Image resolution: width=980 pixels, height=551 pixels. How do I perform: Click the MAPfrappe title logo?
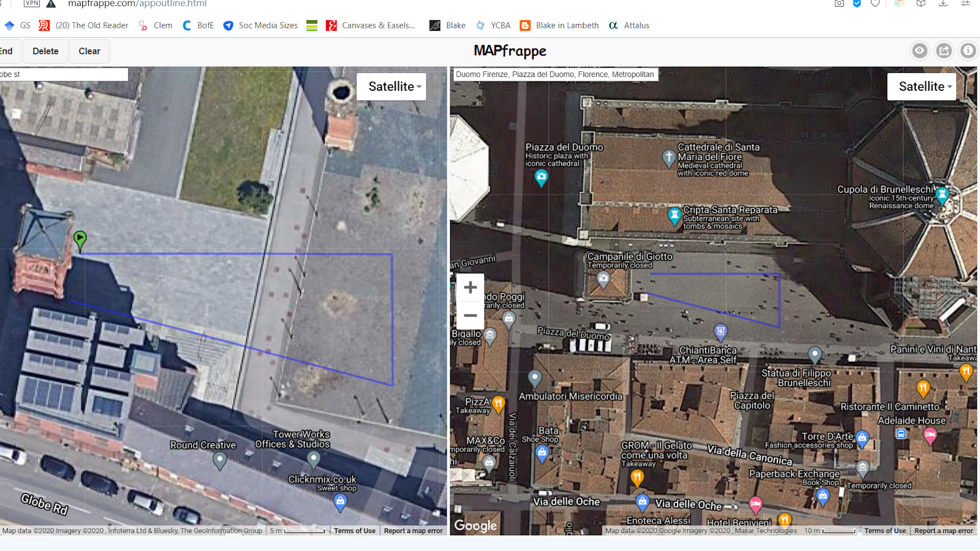click(510, 51)
